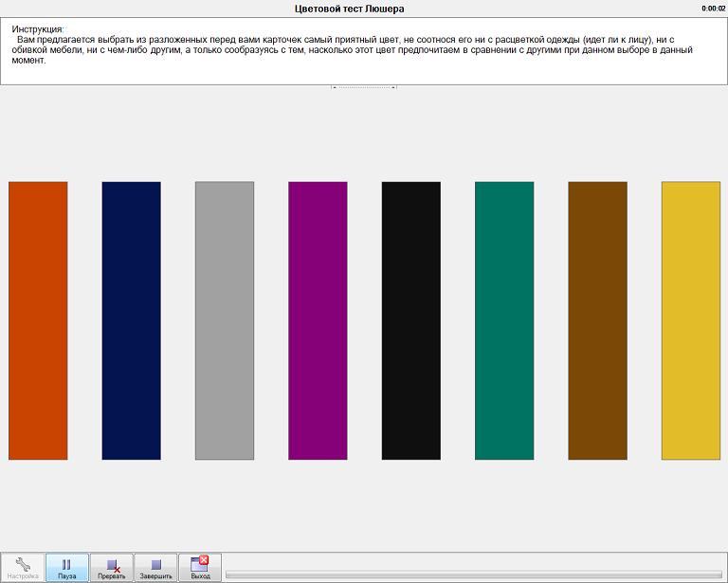The image size is (728, 583).
Task: Click the title Цветовой тест Люшера
Action: 349,9
